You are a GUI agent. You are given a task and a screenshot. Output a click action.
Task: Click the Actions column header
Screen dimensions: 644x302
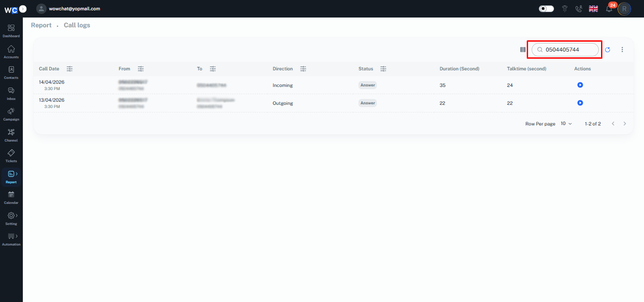tap(582, 69)
